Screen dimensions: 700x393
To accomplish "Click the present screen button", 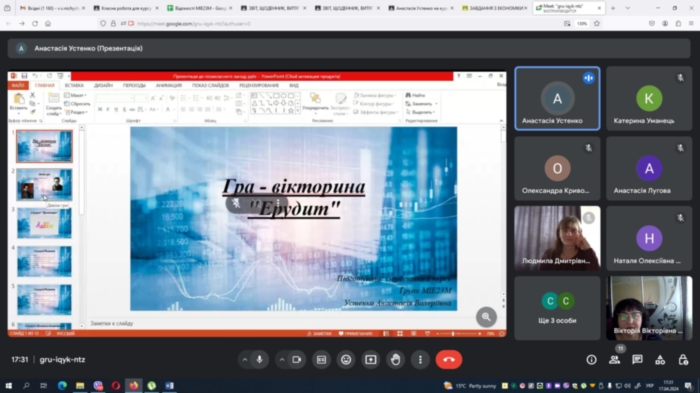I will click(371, 360).
